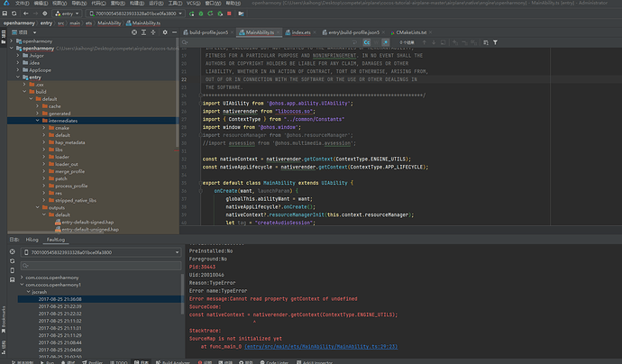This screenshot has width=622, height=364.
Task: Click the libs folder icon
Action: (x=50, y=151)
